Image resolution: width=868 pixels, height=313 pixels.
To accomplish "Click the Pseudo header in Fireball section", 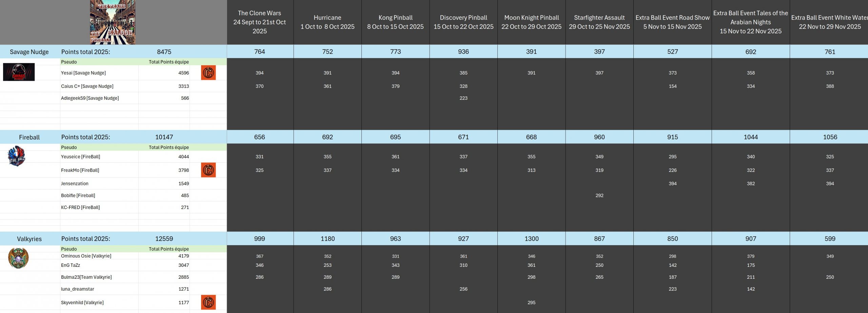I will 69,147.
